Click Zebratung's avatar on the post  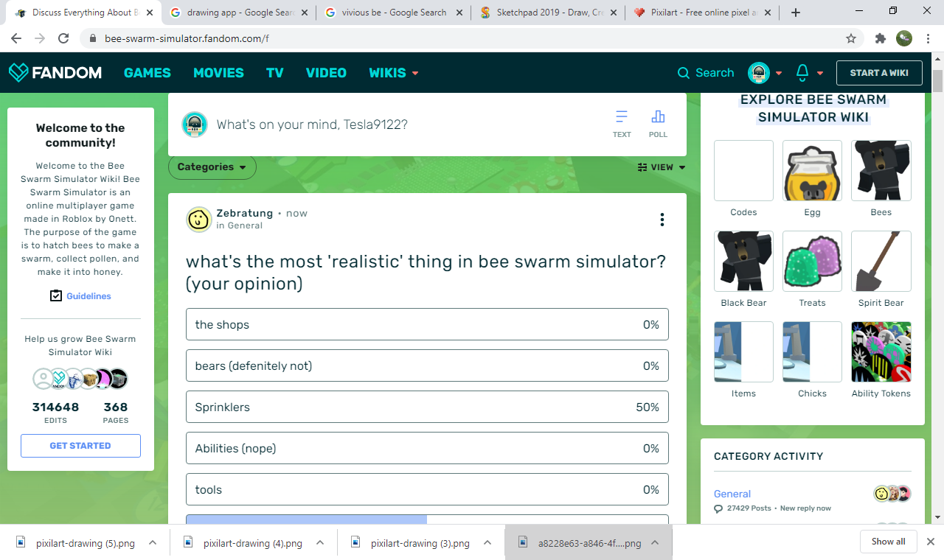tap(199, 220)
